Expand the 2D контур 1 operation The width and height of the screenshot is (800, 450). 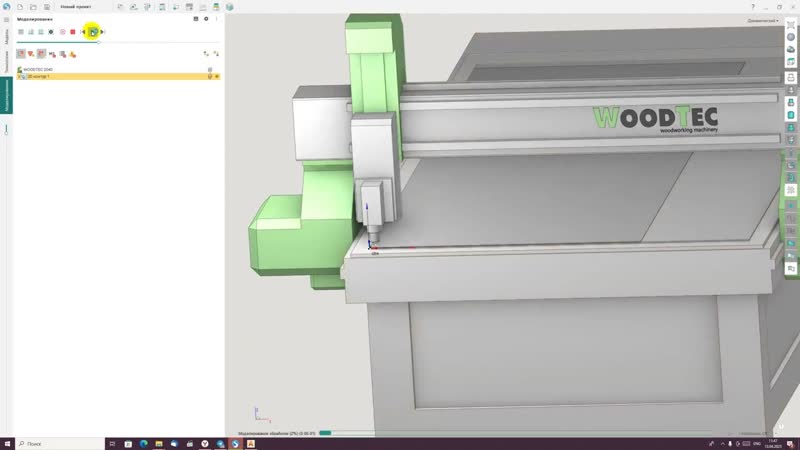coord(18,77)
